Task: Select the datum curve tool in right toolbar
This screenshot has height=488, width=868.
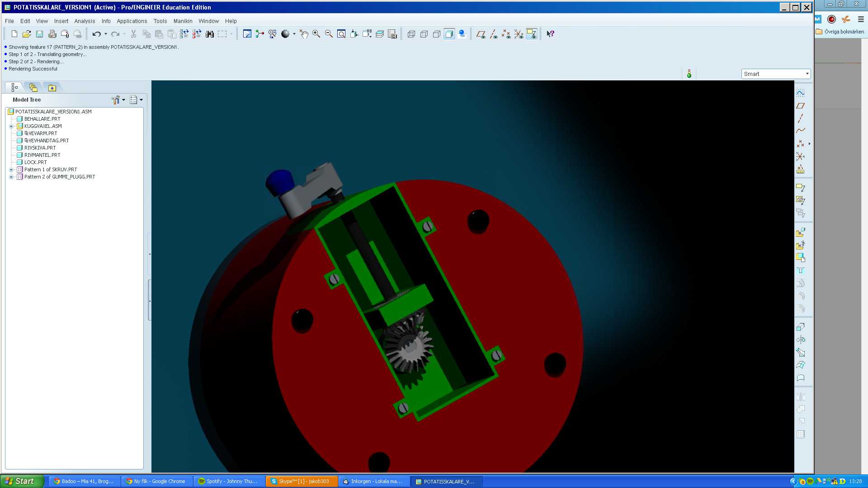Action: [x=800, y=131]
